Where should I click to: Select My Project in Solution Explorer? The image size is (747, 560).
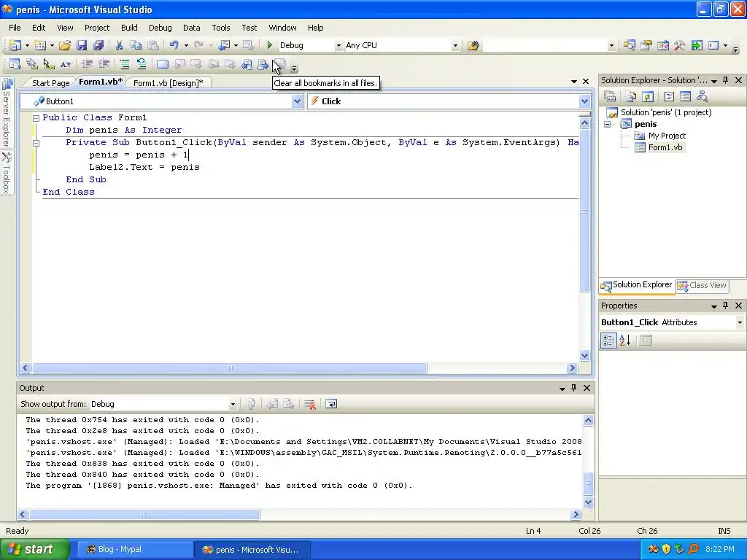tap(667, 136)
